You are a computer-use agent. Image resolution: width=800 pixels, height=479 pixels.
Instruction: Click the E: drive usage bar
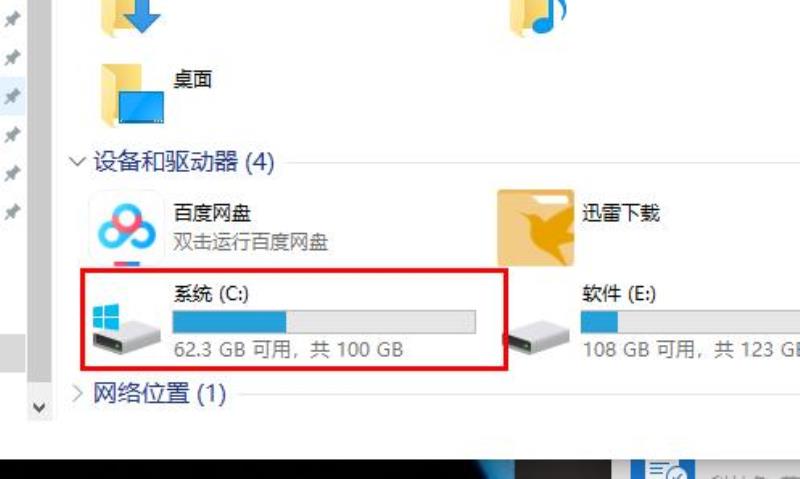pyautogui.click(x=690, y=322)
